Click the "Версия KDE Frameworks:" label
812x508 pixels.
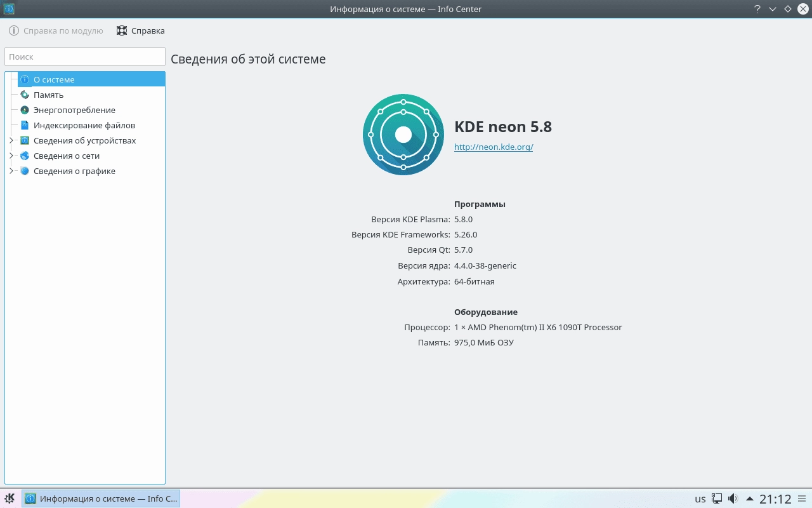(401, 234)
